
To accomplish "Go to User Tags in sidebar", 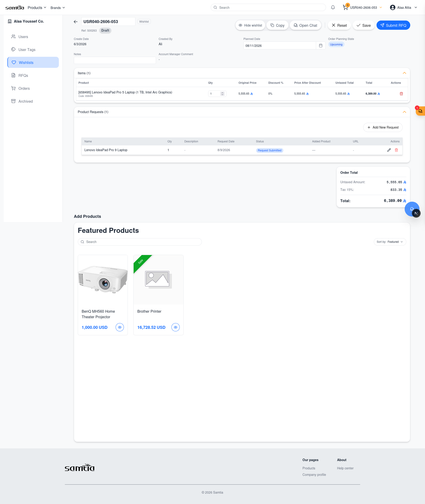I will [x=33, y=50].
